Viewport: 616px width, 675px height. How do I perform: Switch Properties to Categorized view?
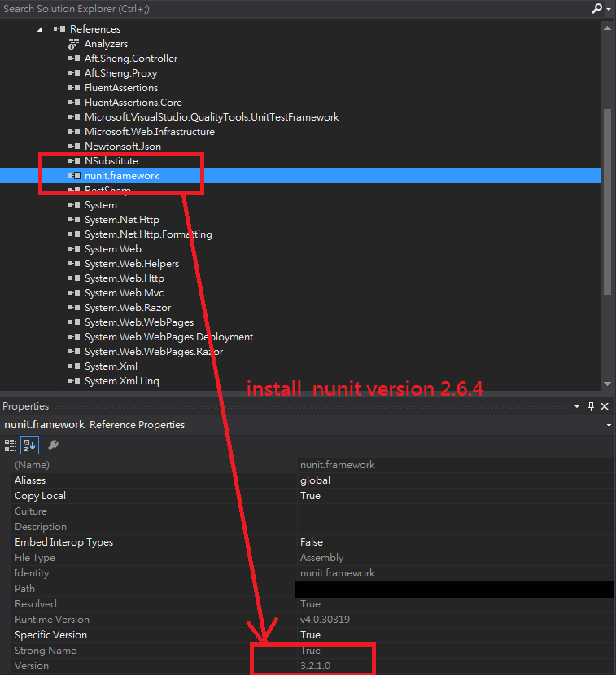[11, 445]
